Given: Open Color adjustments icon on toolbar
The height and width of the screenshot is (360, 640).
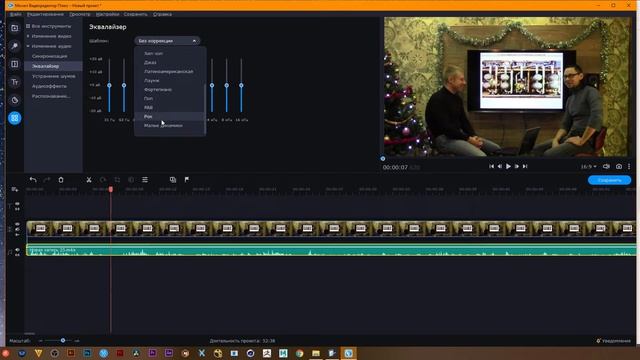Looking at the screenshot, I should [131, 180].
